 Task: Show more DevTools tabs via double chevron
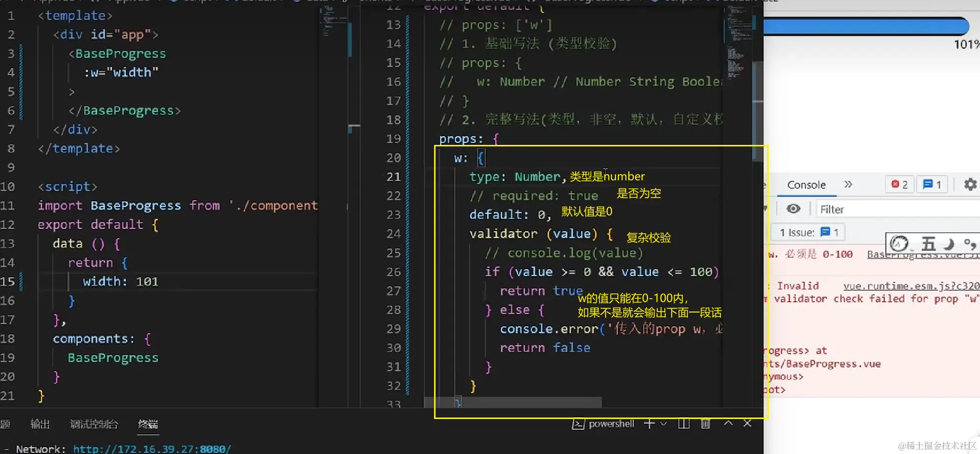pyautogui.click(x=848, y=184)
